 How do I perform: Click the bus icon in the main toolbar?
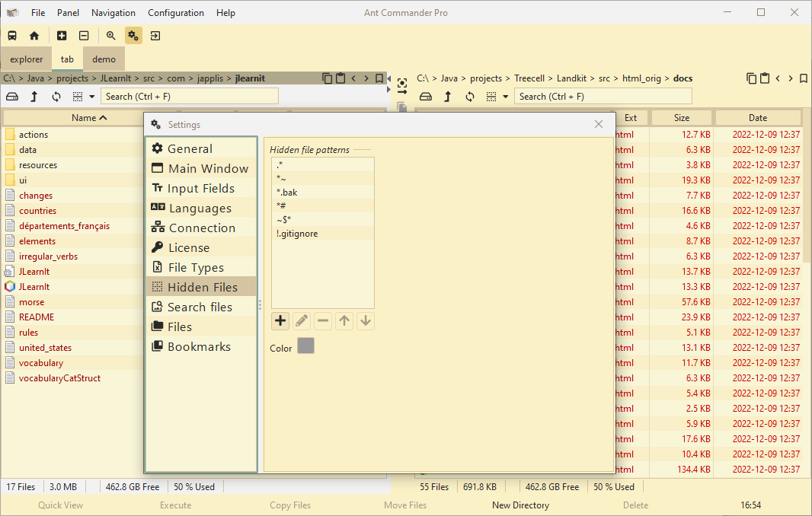tap(12, 36)
